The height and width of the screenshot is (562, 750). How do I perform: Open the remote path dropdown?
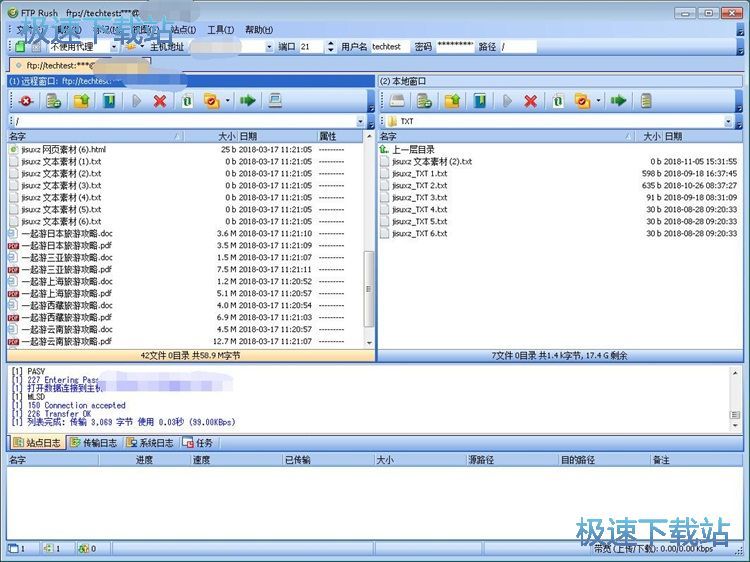(361, 121)
